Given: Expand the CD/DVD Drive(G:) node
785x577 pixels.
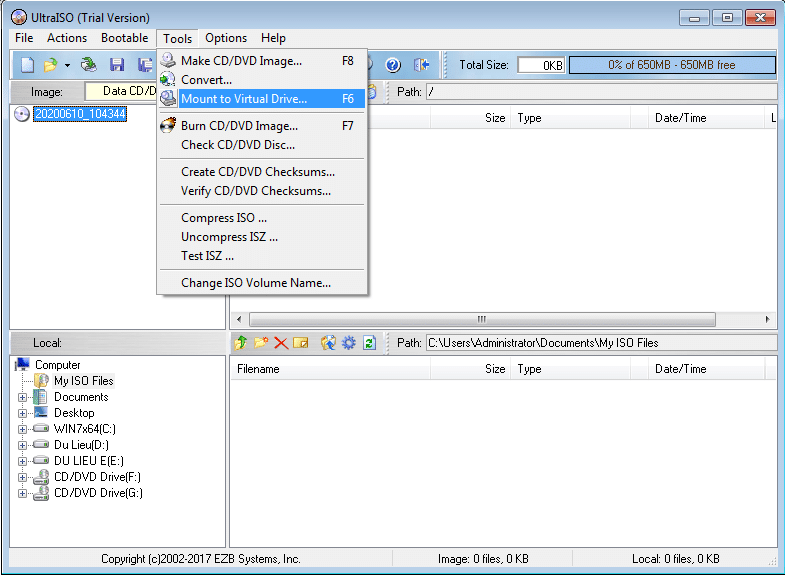Looking at the screenshot, I should coord(22,493).
